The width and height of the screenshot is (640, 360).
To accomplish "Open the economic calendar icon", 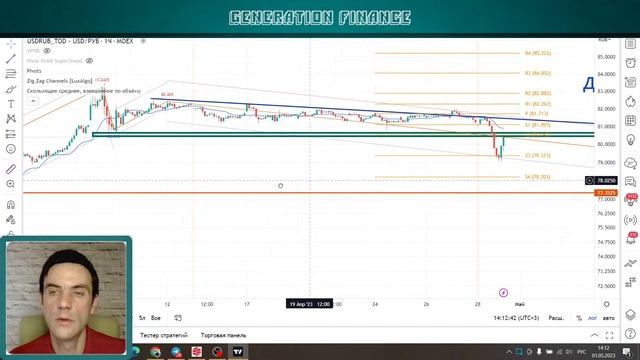I will [630, 120].
